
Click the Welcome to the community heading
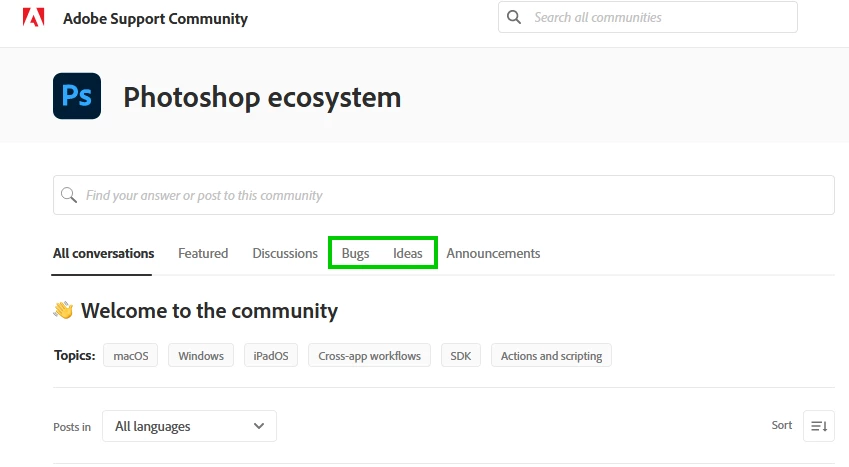coord(210,310)
